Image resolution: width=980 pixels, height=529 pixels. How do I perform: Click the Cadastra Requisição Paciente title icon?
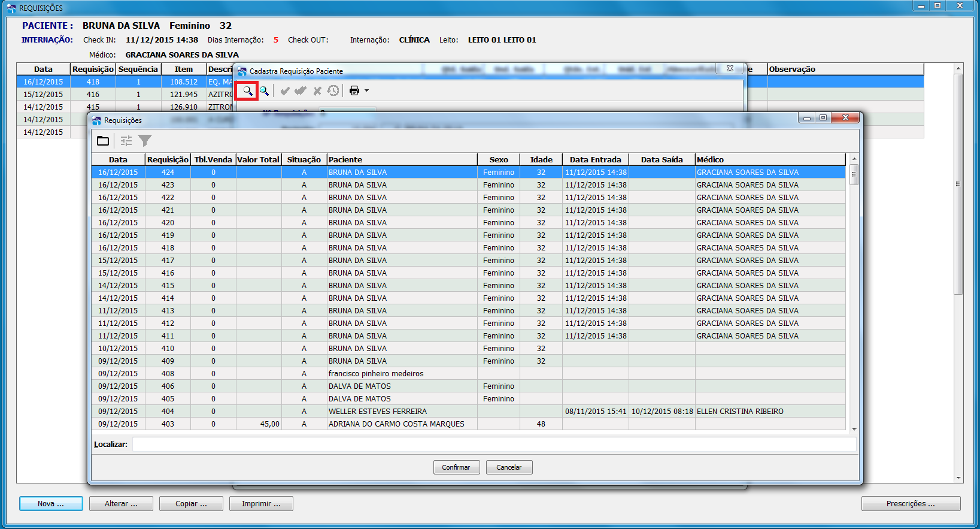point(242,71)
